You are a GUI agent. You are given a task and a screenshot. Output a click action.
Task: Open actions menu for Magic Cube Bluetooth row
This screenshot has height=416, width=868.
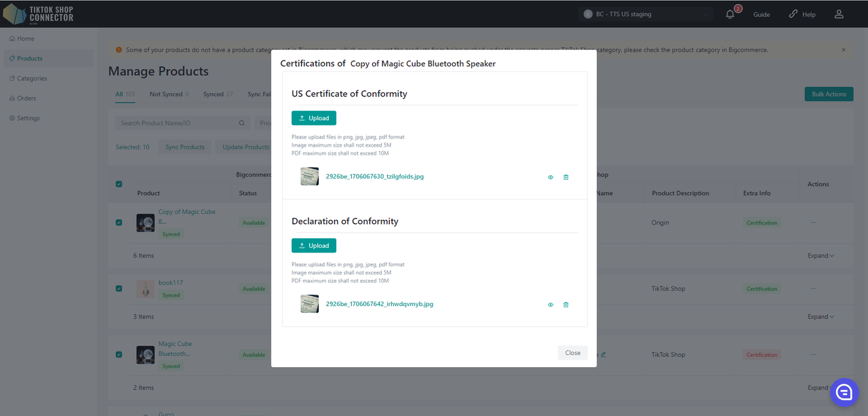(813, 354)
